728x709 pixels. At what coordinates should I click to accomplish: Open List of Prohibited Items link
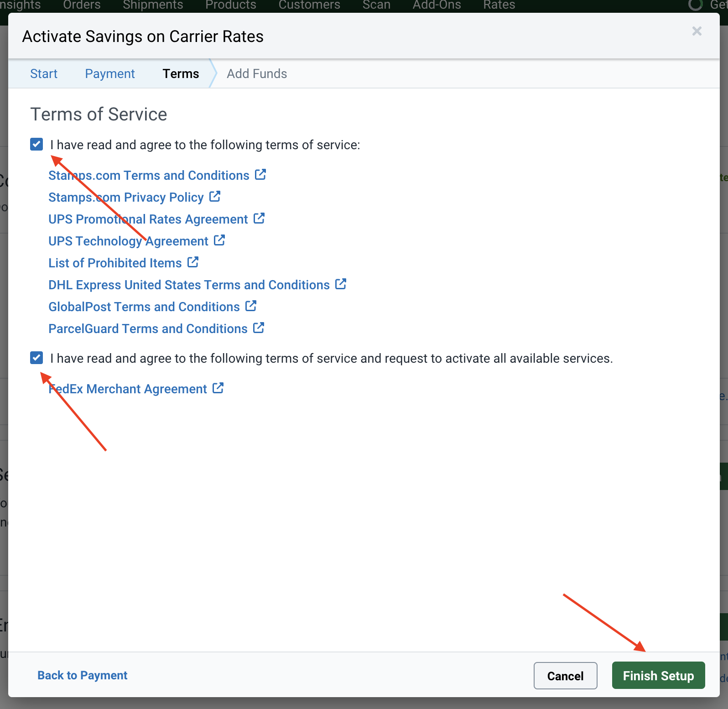115,263
